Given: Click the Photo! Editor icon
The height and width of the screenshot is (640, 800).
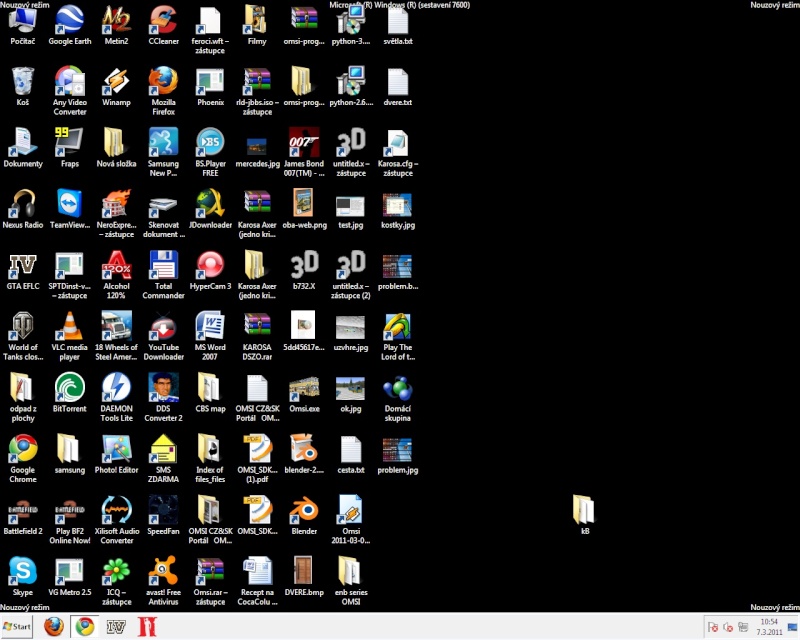Looking at the screenshot, I should [x=116, y=454].
